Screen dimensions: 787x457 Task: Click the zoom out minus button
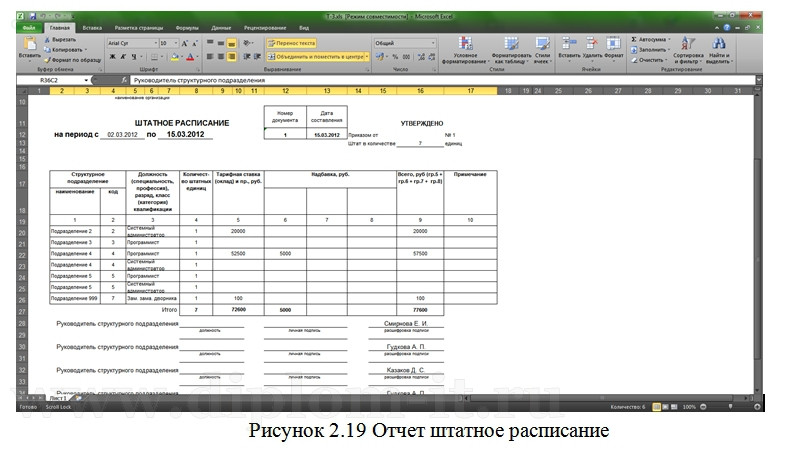coord(703,407)
